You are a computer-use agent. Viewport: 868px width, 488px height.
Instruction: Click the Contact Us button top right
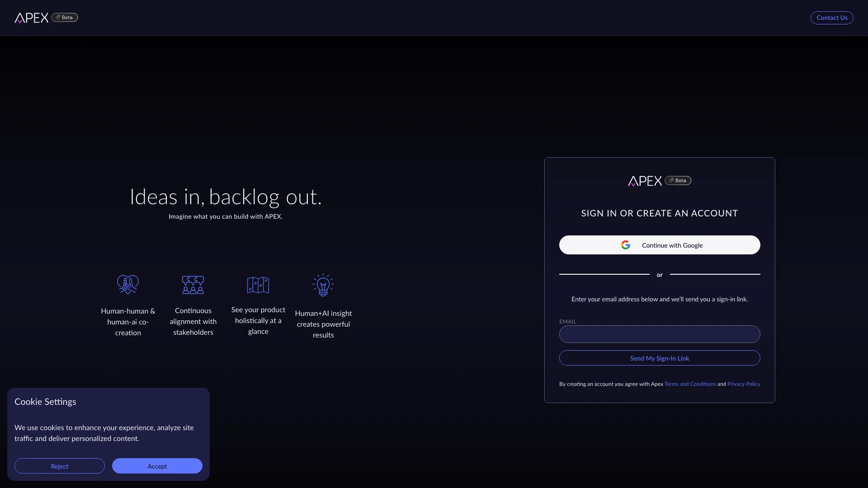[832, 18]
